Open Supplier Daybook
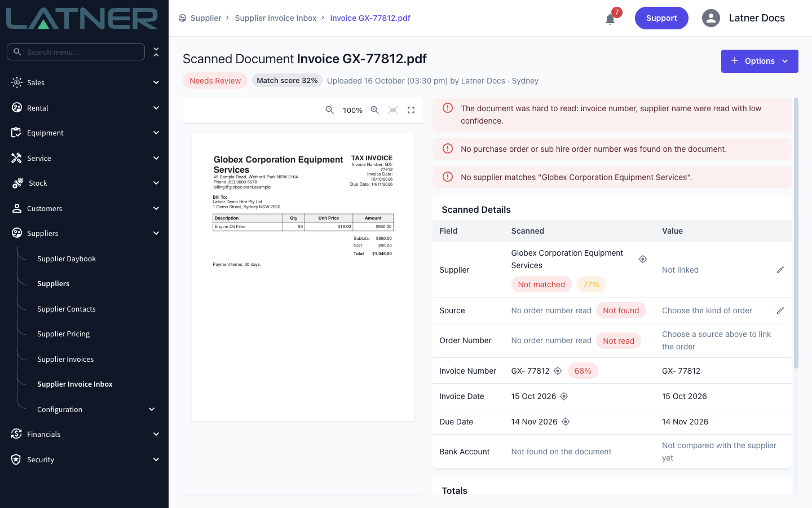 [67, 259]
